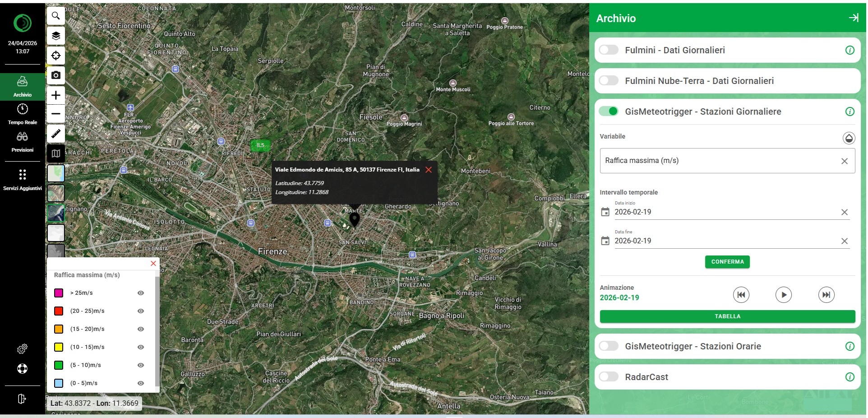This screenshot has height=418, width=868.
Task: Enable Fulmini - Dati Giornalieri layer
Action: point(609,50)
